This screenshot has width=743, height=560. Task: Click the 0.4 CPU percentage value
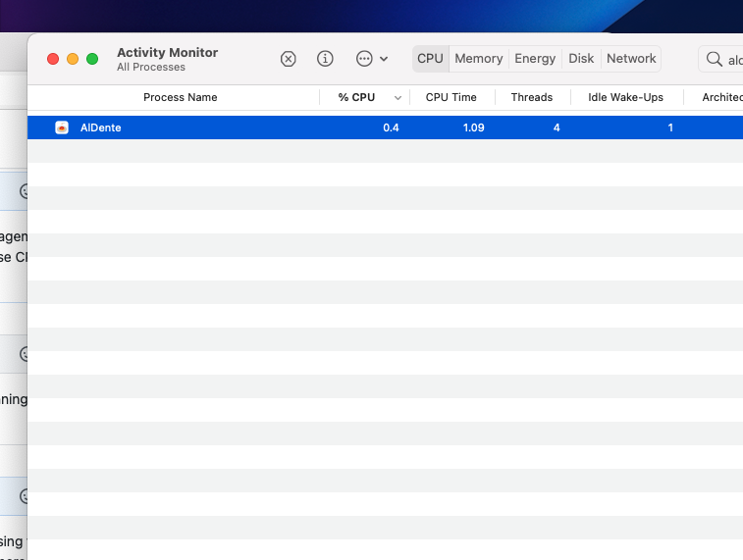pos(391,127)
